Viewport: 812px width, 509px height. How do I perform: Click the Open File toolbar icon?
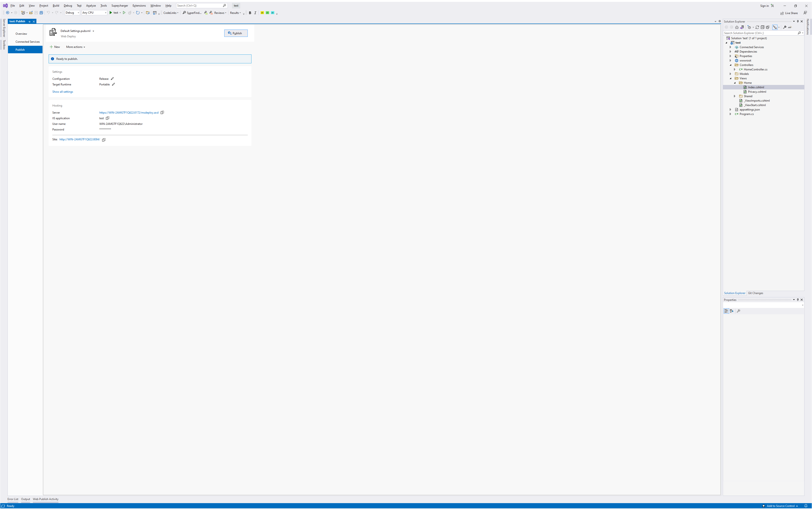(x=31, y=13)
